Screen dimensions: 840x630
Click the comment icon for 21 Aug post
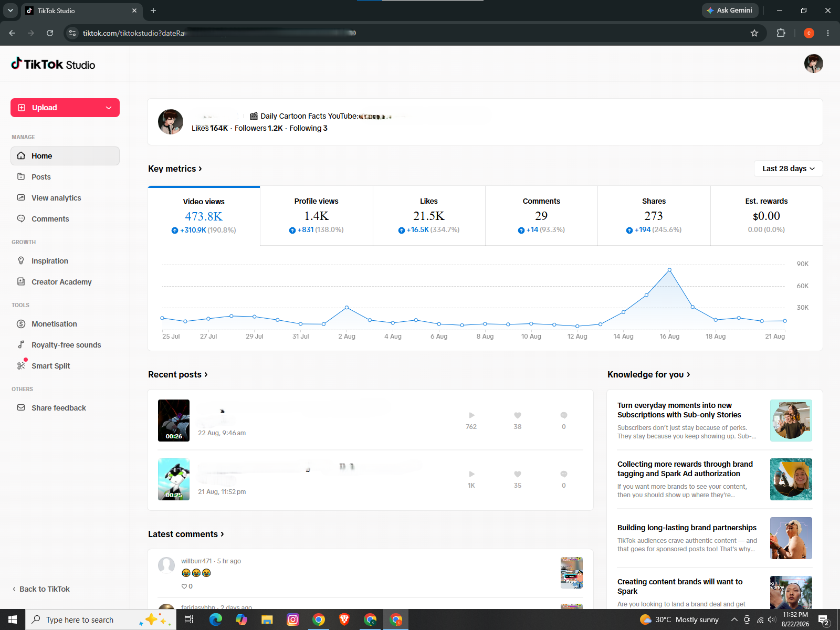pyautogui.click(x=564, y=474)
